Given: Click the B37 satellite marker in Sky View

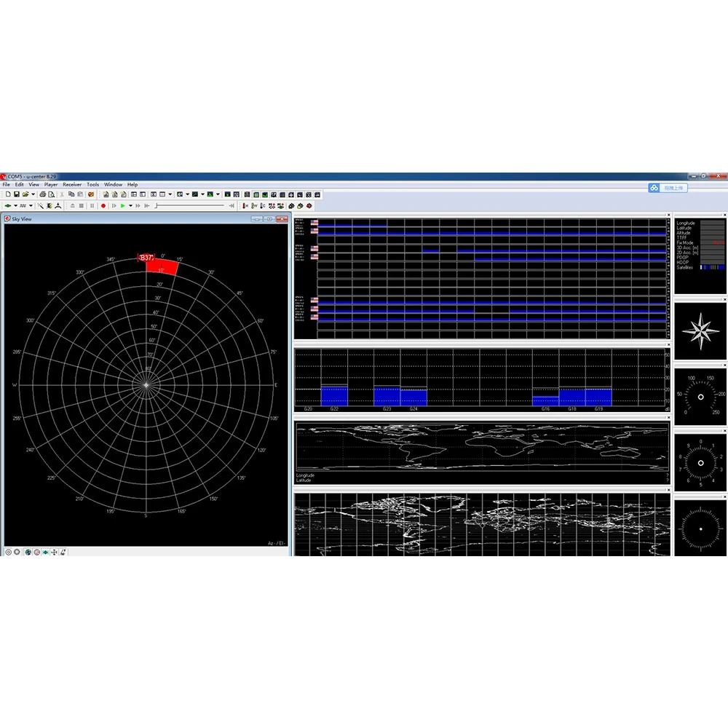Looking at the screenshot, I should point(146,257).
